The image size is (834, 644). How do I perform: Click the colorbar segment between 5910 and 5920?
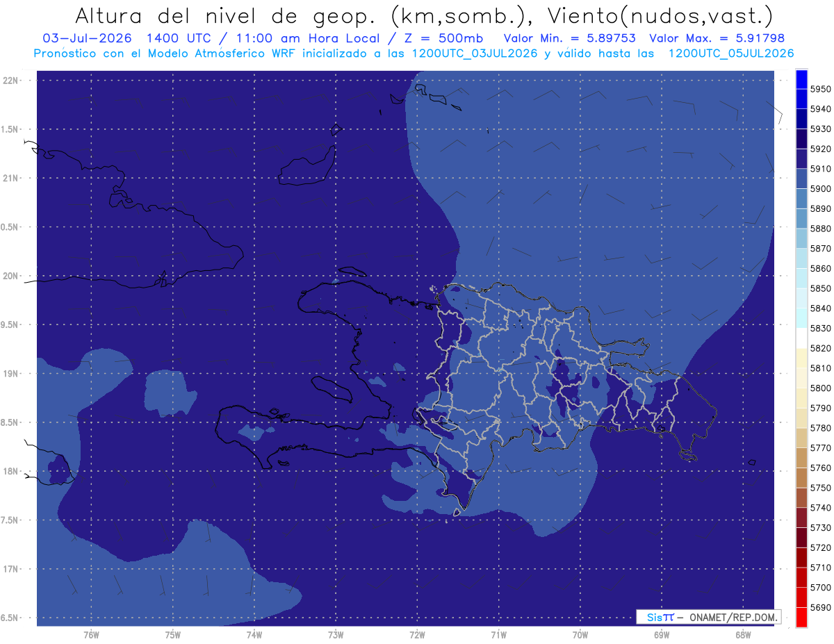pyautogui.click(x=801, y=160)
